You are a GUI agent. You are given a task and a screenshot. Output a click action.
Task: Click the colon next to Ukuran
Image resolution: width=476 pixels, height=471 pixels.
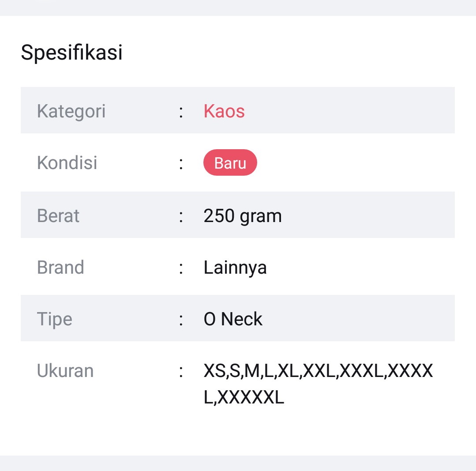coord(181,372)
